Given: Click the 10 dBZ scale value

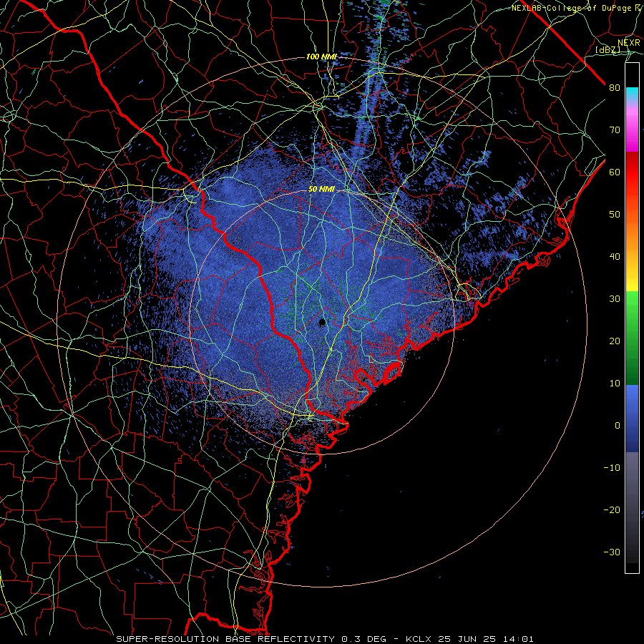Looking at the screenshot, I should pos(615,384).
